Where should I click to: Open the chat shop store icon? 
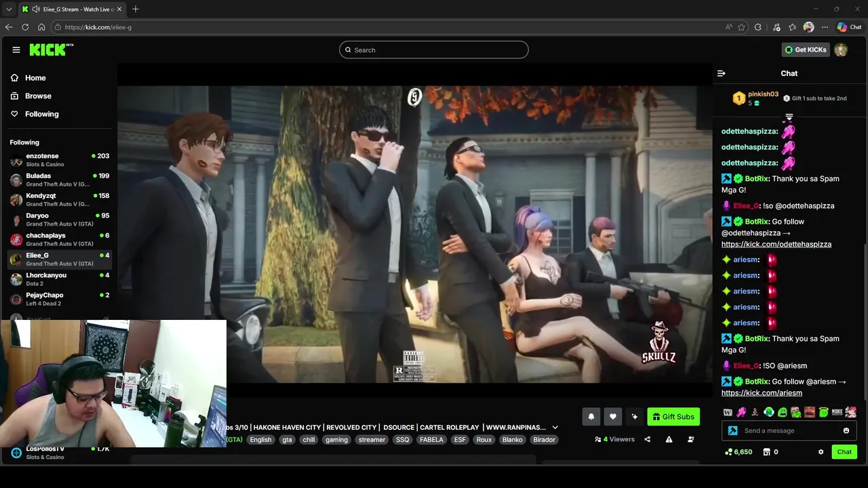tap(767, 452)
